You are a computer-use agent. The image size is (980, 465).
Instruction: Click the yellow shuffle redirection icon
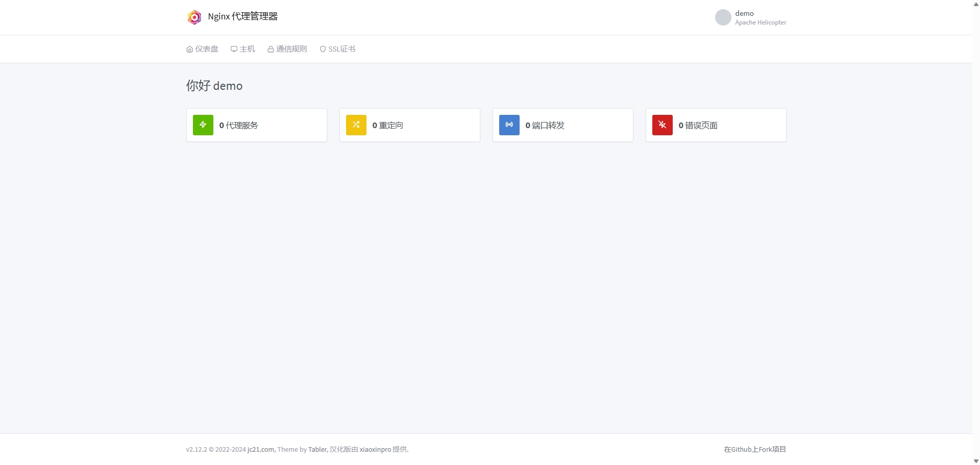(x=356, y=125)
